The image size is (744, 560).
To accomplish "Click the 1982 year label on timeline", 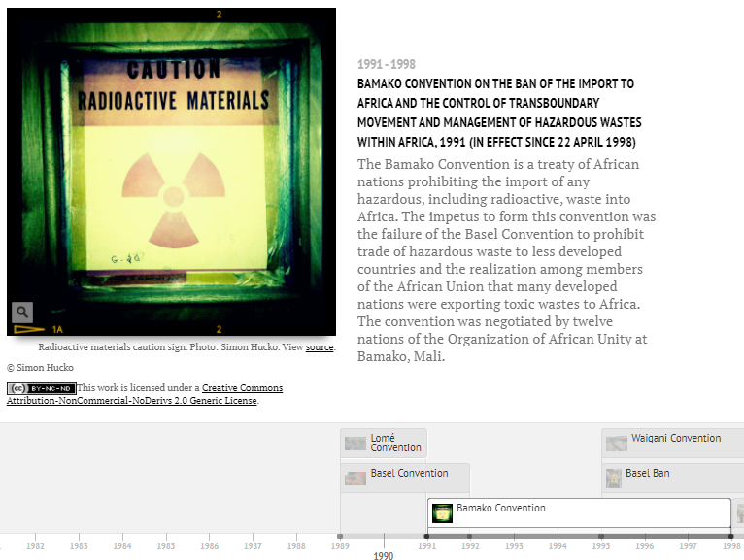I will point(35,545).
